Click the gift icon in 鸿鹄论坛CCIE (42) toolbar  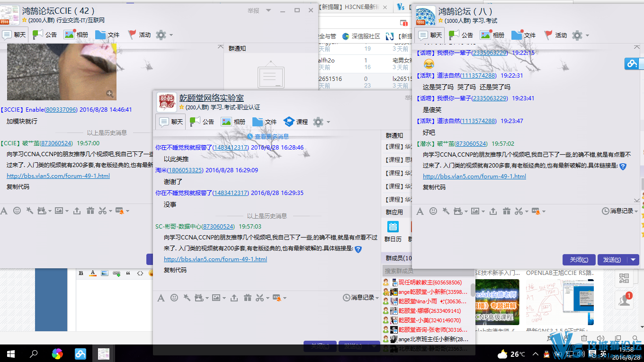coord(90,211)
